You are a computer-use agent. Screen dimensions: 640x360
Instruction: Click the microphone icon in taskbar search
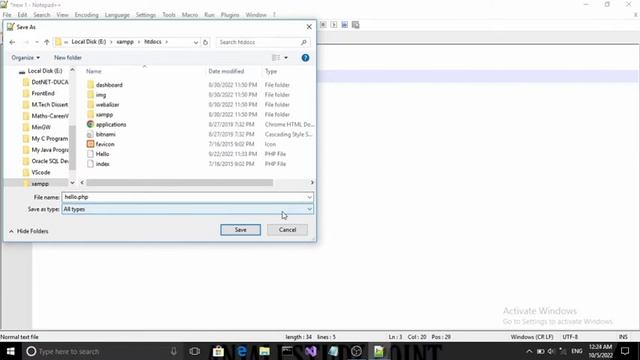click(173, 351)
